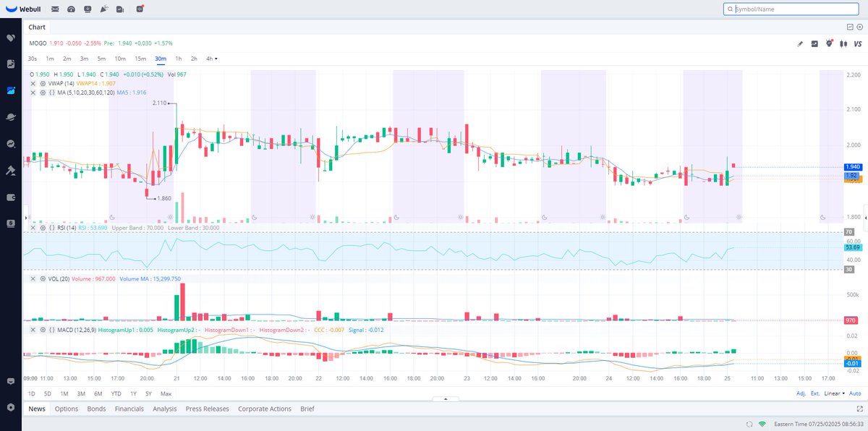The width and height of the screenshot is (868, 431).
Task: Open RSI indicator settings braces icon
Action: pos(52,227)
